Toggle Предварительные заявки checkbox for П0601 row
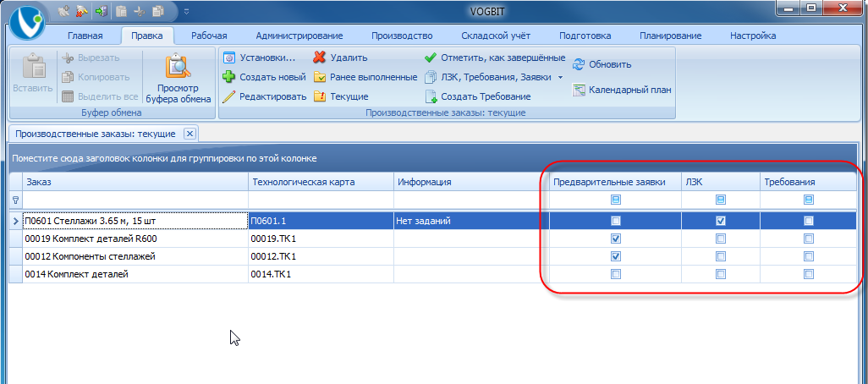The height and width of the screenshot is (384, 868). click(615, 221)
